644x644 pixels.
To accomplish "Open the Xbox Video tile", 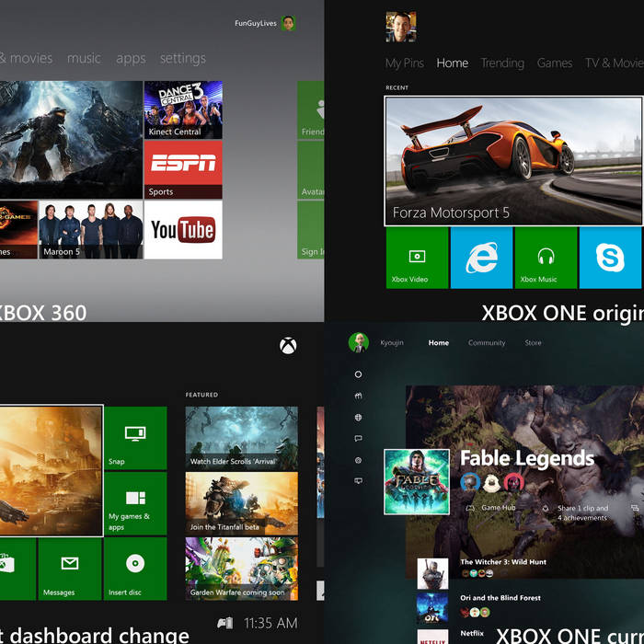I will 418,258.
